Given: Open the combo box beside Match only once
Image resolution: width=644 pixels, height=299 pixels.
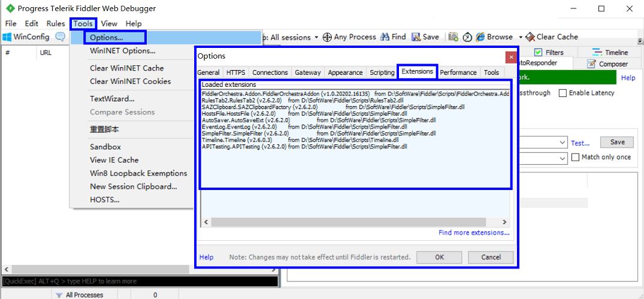Looking at the screenshot, I should 543,158.
